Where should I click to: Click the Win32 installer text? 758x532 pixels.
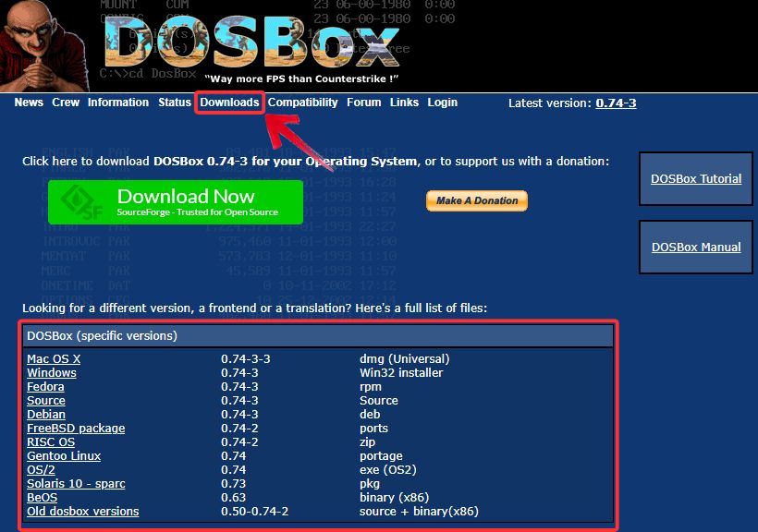click(x=401, y=373)
